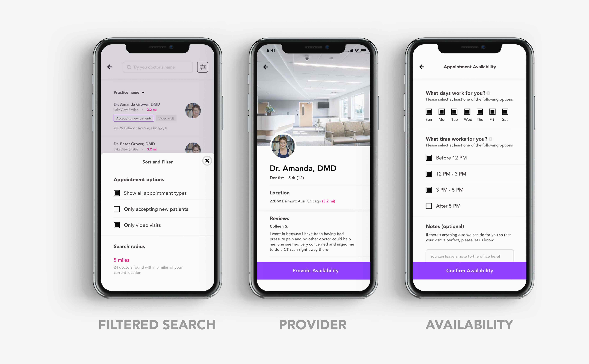Tap the filter/sort icon button
Image resolution: width=589 pixels, height=364 pixels.
(x=204, y=67)
